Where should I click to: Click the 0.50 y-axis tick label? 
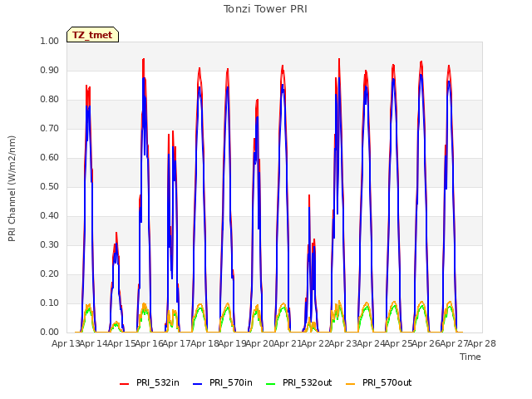50,186
